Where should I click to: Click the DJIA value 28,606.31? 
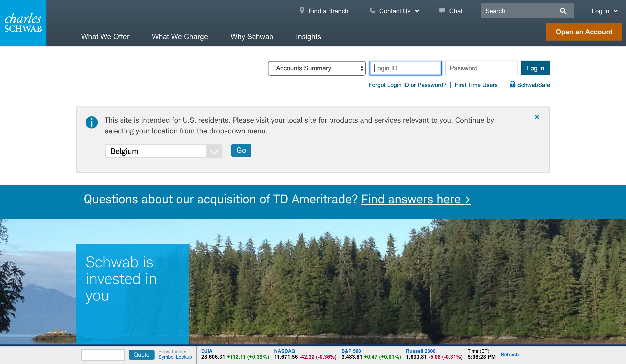tap(213, 357)
